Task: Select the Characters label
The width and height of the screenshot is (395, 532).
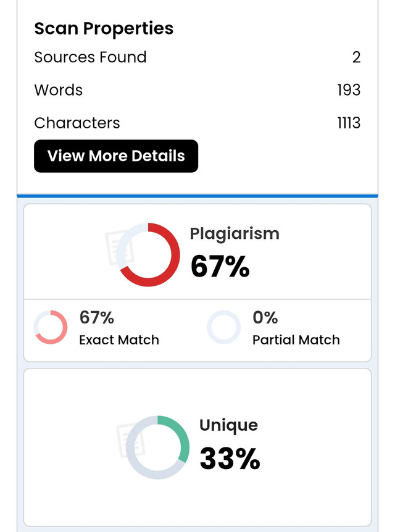Action: point(77,123)
